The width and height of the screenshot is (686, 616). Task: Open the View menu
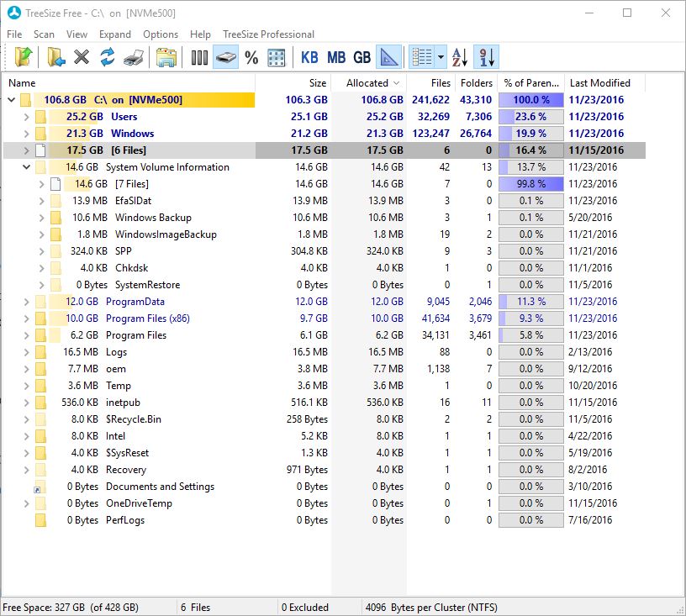coord(77,34)
